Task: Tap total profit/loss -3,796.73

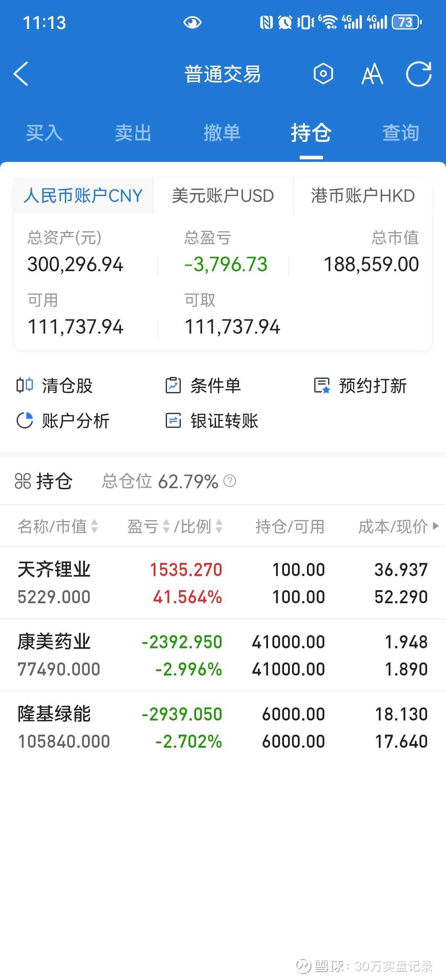Action: [226, 264]
